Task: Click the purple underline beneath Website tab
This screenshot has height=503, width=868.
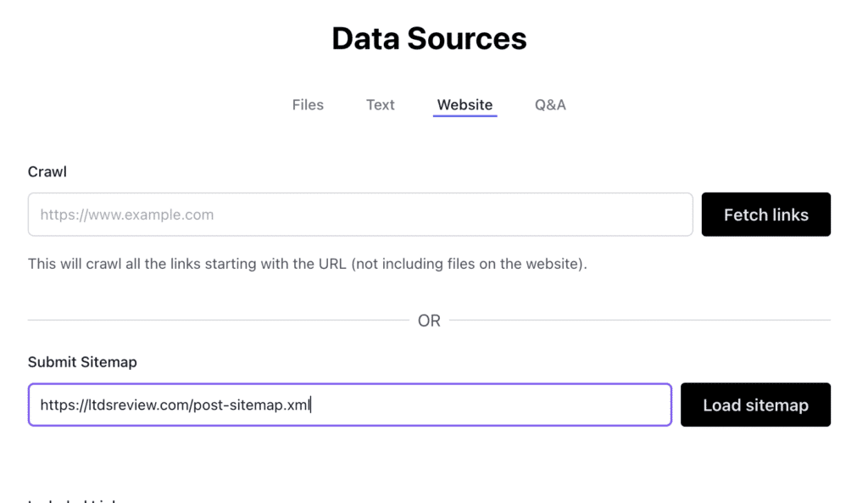Action: (465, 116)
